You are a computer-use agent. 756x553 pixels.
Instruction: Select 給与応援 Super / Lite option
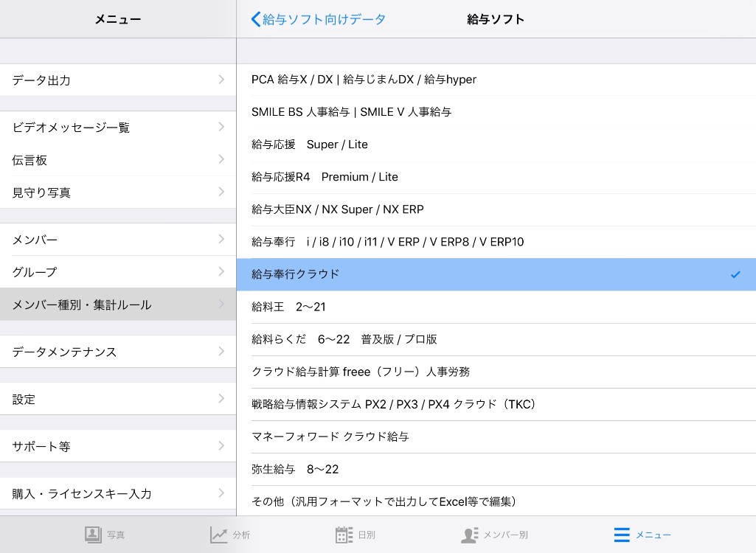click(496, 145)
